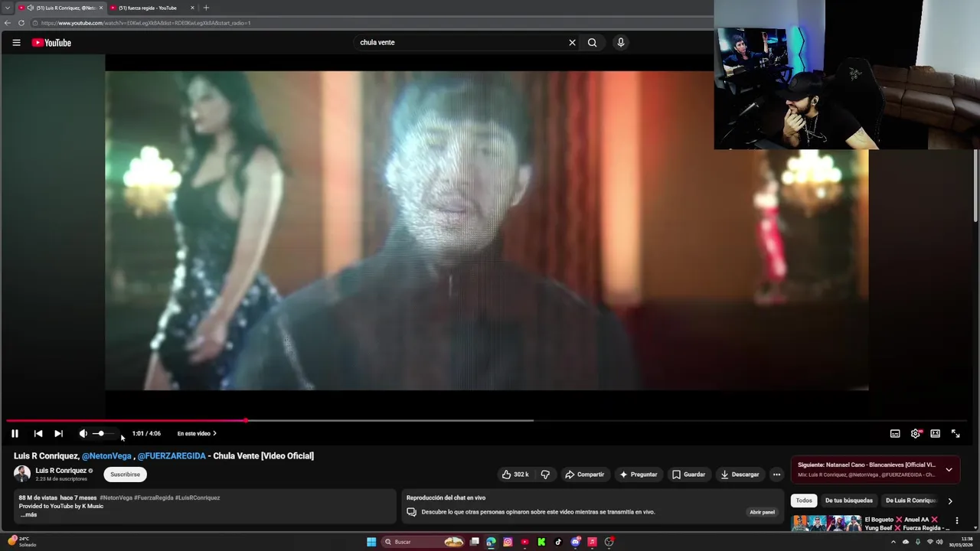Toggle subtitles/captions on the player
The image size is (980, 551).
(x=895, y=433)
